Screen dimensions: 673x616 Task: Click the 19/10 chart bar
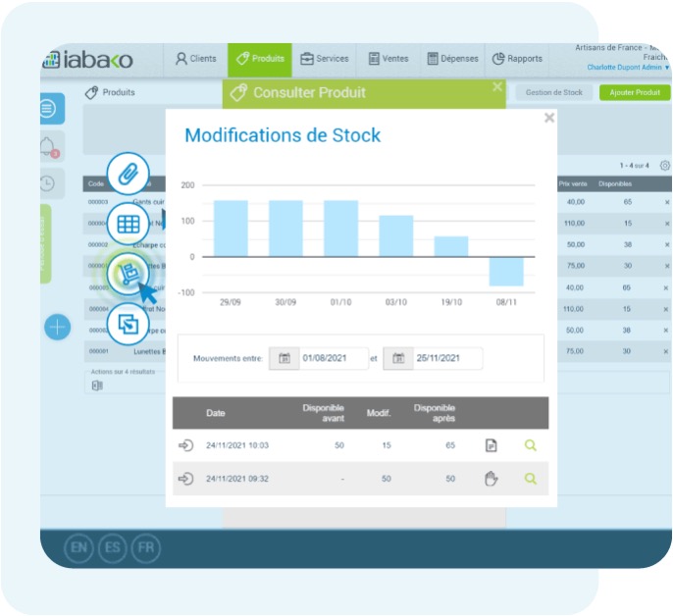click(x=451, y=246)
